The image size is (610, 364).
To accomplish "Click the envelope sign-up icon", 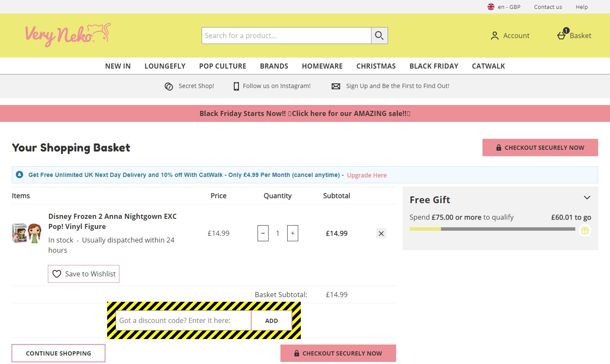I will click(x=336, y=86).
